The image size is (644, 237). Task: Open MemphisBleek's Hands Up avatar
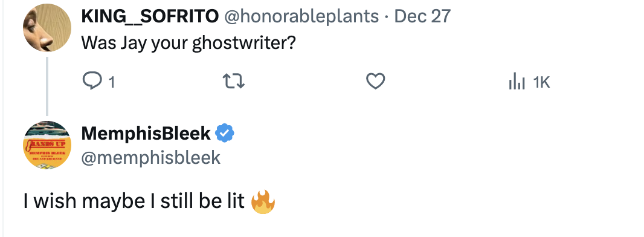point(47,145)
